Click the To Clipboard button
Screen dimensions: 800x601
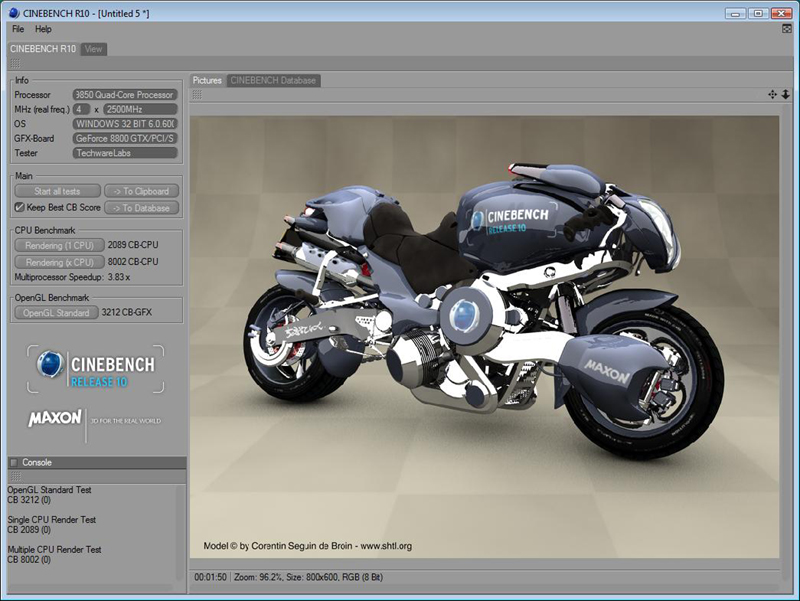[x=141, y=191]
